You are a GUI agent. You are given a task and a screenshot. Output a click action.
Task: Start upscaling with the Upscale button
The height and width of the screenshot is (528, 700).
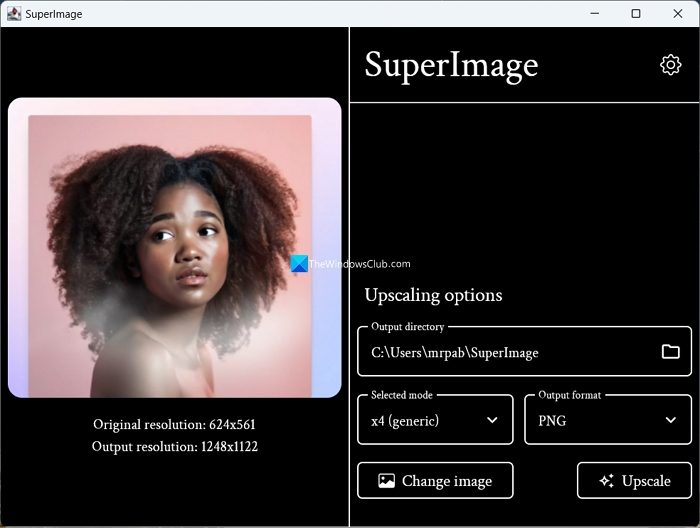634,481
